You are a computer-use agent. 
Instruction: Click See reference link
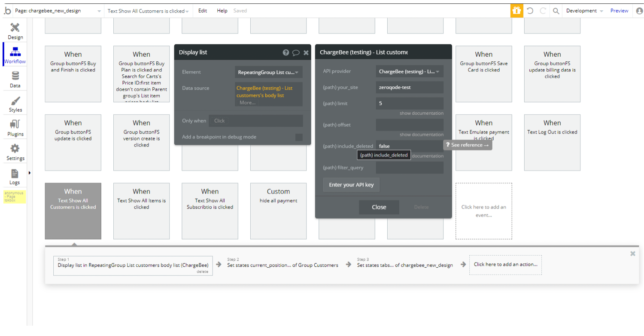pos(468,145)
